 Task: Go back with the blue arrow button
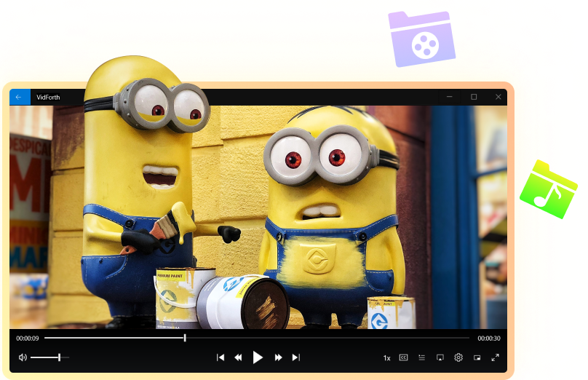pyautogui.click(x=20, y=97)
